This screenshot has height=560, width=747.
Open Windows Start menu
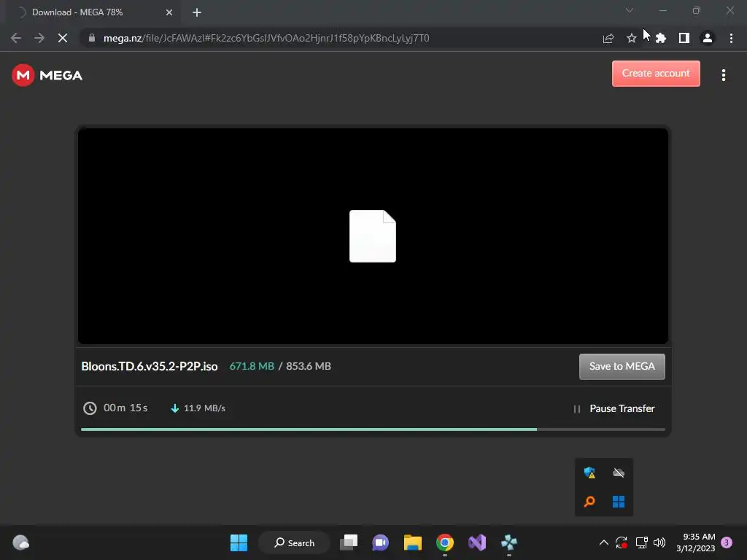coord(239,542)
